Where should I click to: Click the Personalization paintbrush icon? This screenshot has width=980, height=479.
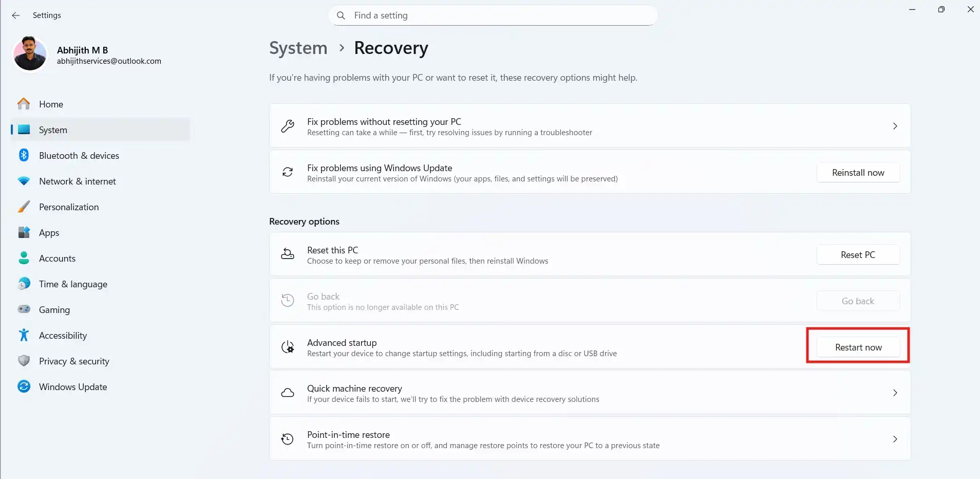click(24, 207)
